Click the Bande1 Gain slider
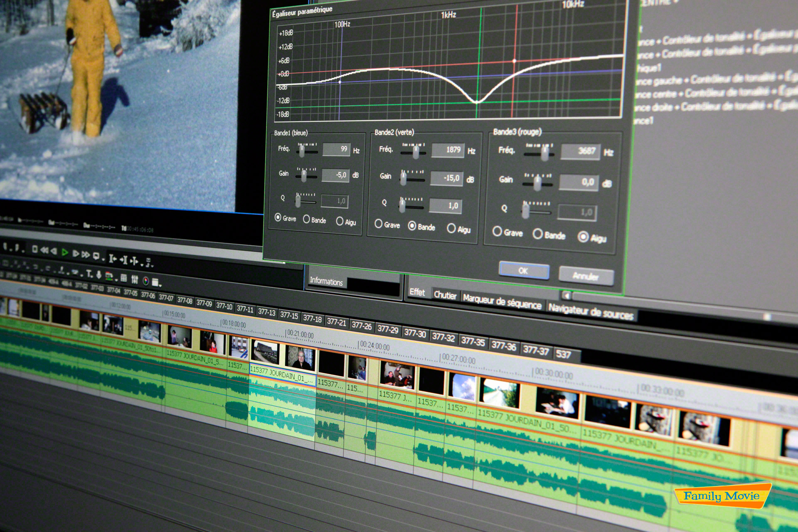 pos(306,175)
